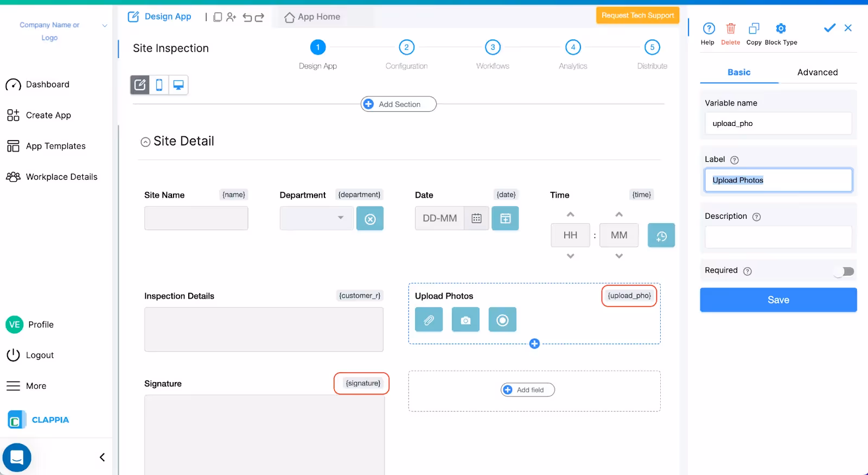Viewport: 868px width, 475px height.
Task: Open Dashboard in sidebar
Action: tap(38, 85)
